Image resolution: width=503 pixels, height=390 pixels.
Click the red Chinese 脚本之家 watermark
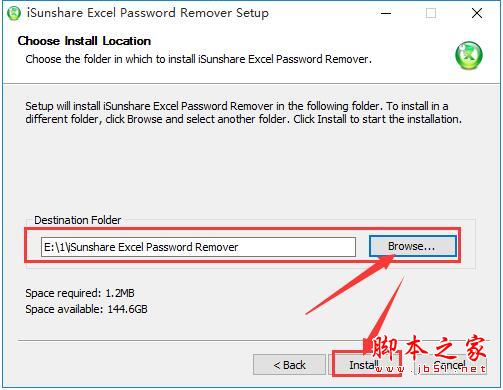pyautogui.click(x=429, y=348)
